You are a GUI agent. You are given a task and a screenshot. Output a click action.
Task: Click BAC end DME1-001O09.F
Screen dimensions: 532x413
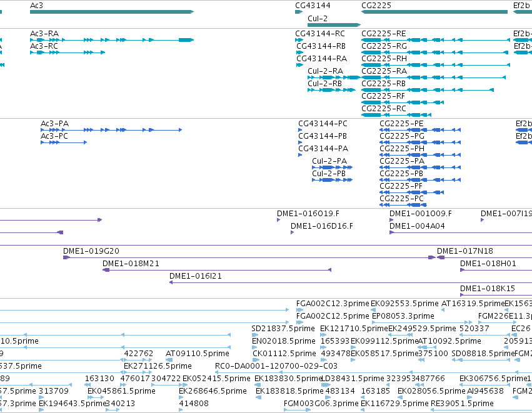[x=420, y=214]
